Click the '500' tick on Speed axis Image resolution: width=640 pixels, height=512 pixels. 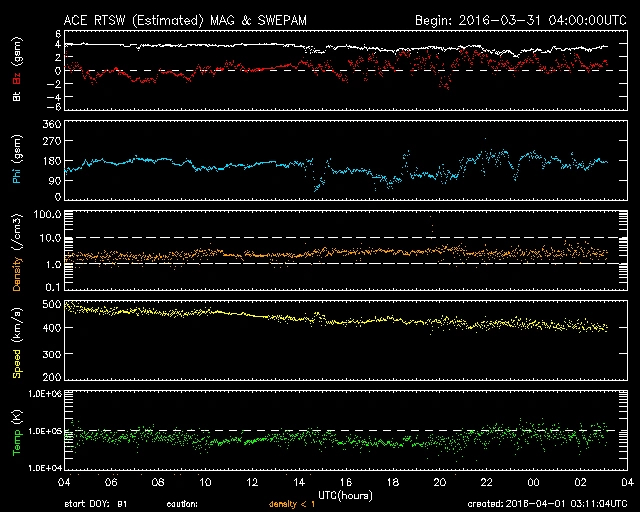point(51,304)
